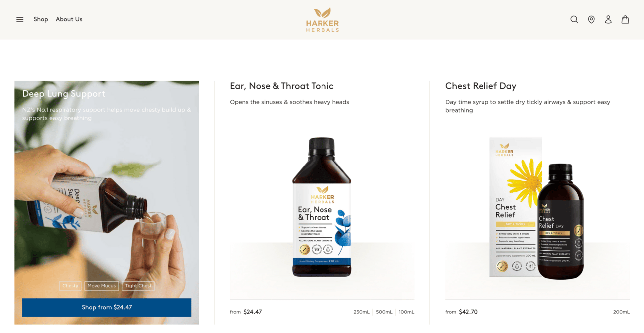Open the hamburger menu icon

20,20
